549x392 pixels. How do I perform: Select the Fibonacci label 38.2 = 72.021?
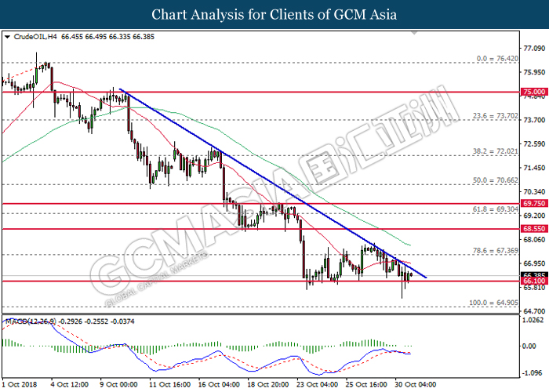pos(496,151)
